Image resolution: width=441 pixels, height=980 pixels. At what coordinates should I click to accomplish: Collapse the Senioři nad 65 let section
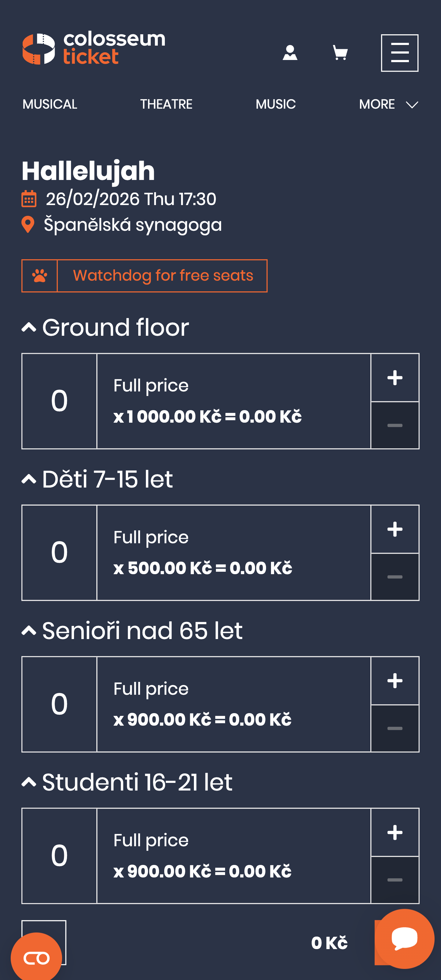[29, 630]
